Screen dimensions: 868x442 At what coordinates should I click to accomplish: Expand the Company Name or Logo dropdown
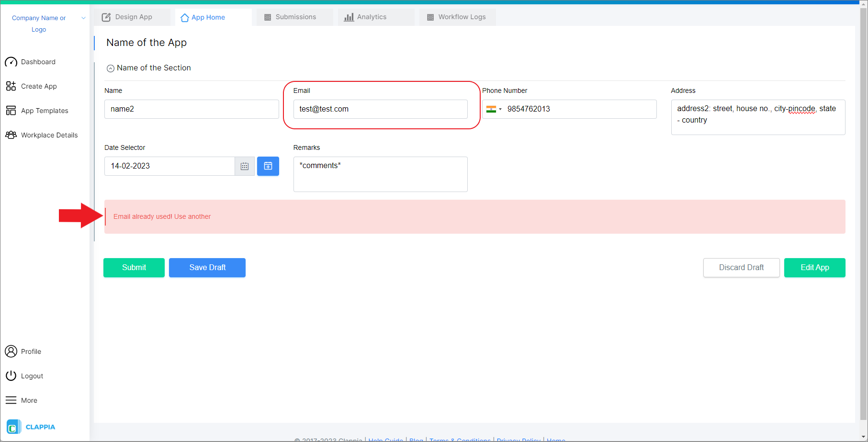(x=84, y=18)
